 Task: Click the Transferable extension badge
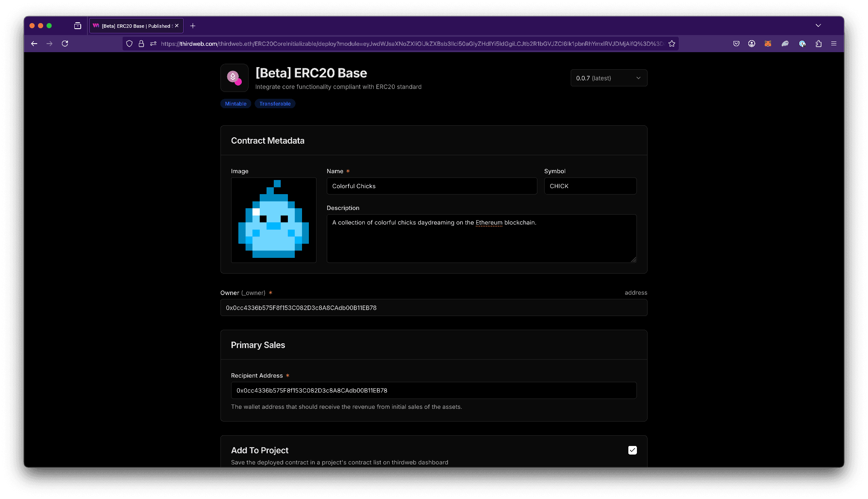coord(275,103)
